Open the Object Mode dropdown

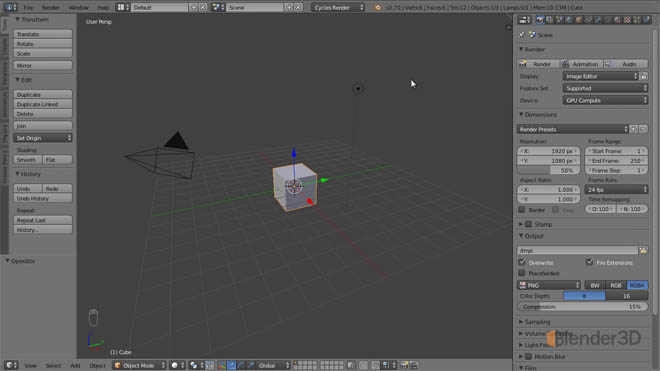(139, 365)
